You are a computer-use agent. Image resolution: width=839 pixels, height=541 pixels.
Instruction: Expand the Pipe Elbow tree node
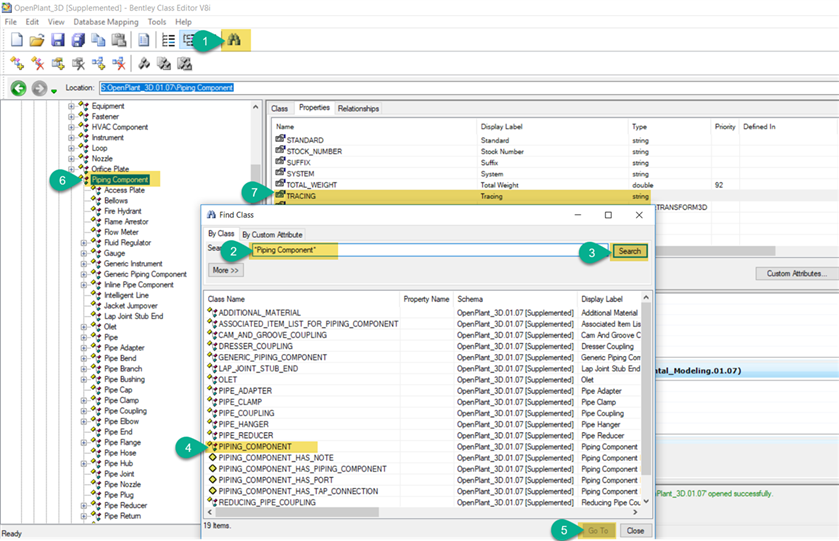(83, 422)
